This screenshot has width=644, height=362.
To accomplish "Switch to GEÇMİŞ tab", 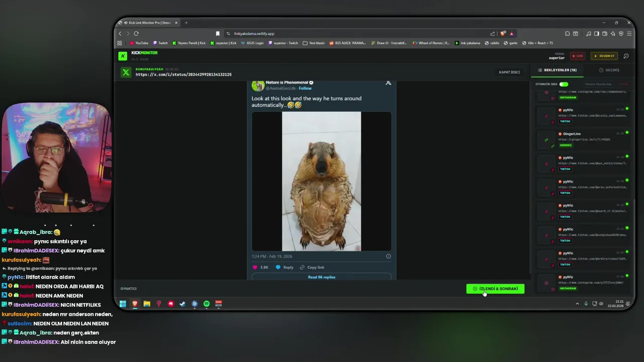I will (x=609, y=70).
